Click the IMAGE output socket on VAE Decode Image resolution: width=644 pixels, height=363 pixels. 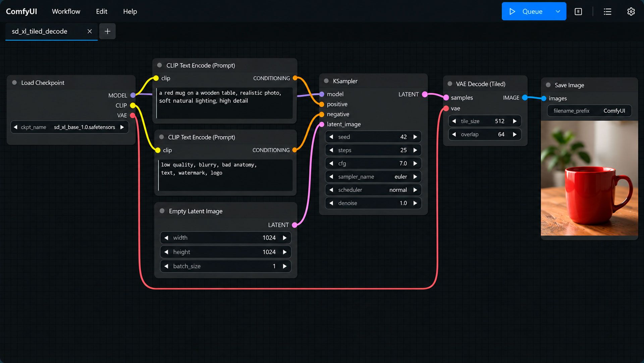525,98
